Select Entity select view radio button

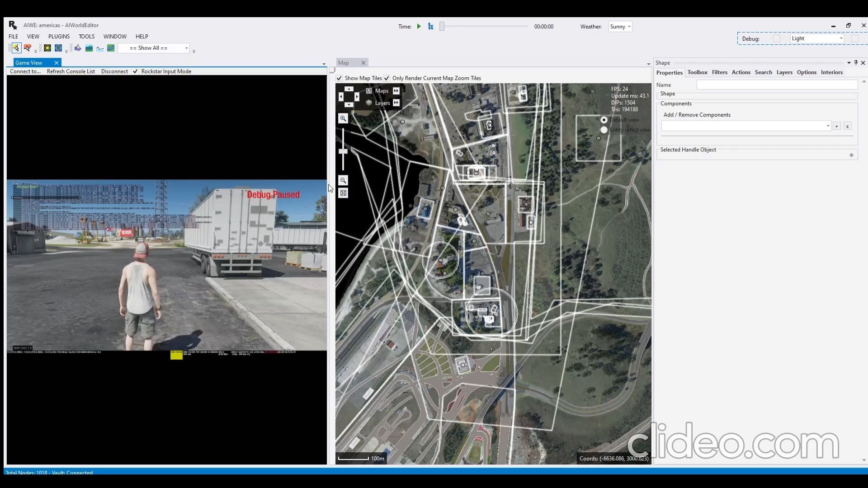604,130
